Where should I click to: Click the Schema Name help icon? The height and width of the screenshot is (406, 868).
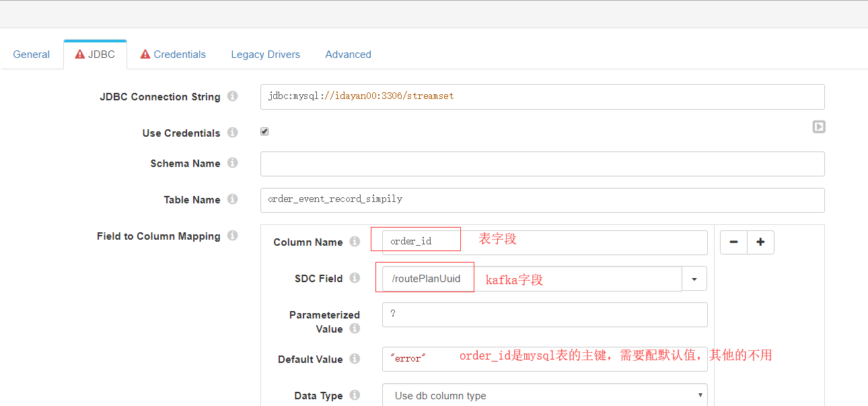[232, 163]
